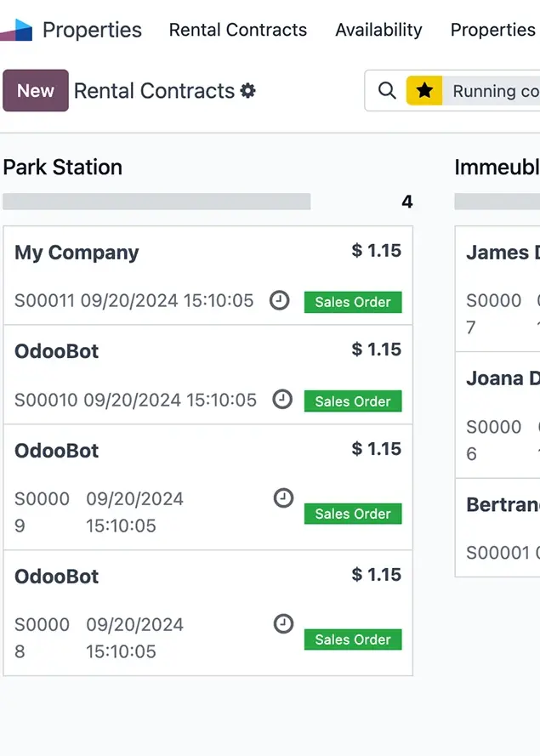Screen dimensions: 540x756
Task: Open activity clock on order S00011
Action: (279, 300)
